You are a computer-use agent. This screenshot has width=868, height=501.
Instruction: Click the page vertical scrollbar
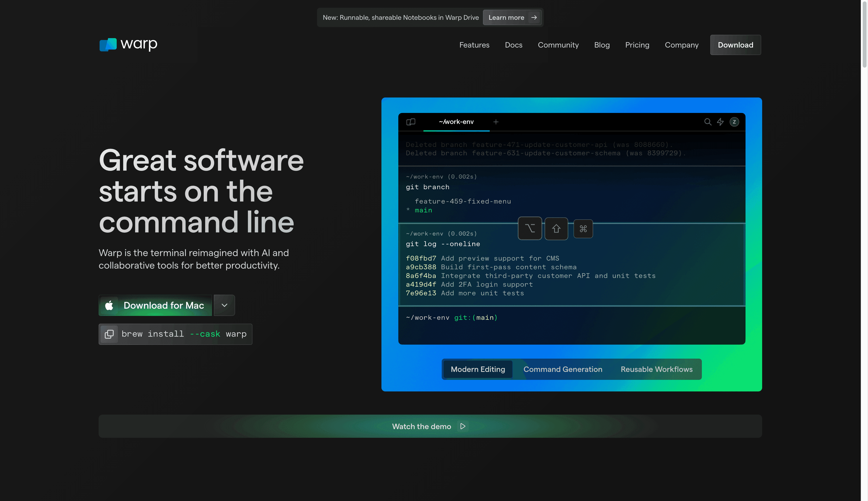point(864,35)
